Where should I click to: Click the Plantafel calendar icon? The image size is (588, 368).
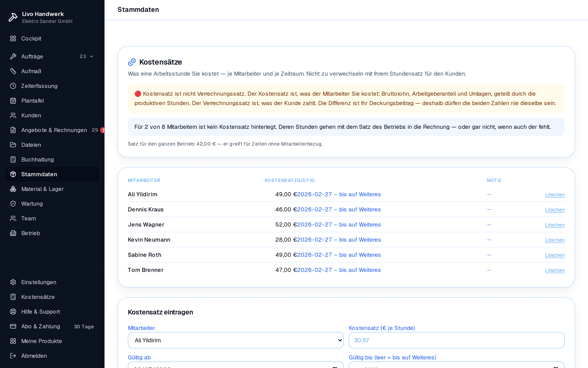[x=13, y=101]
